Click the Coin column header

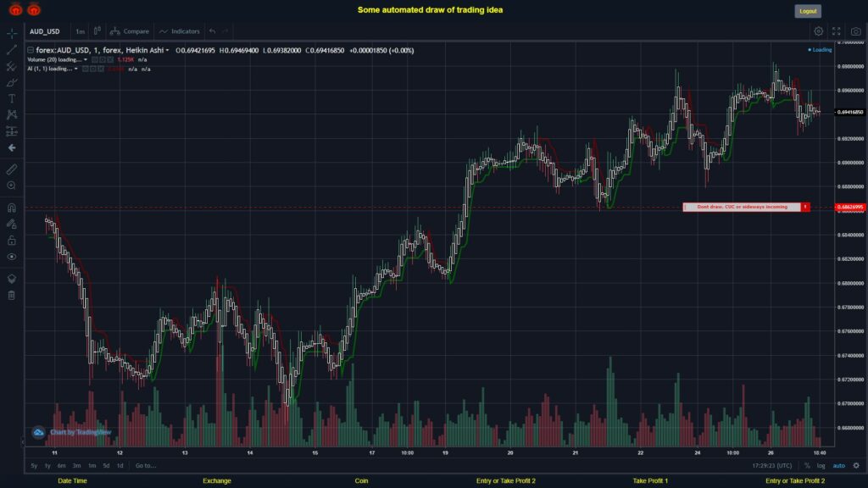pos(361,481)
